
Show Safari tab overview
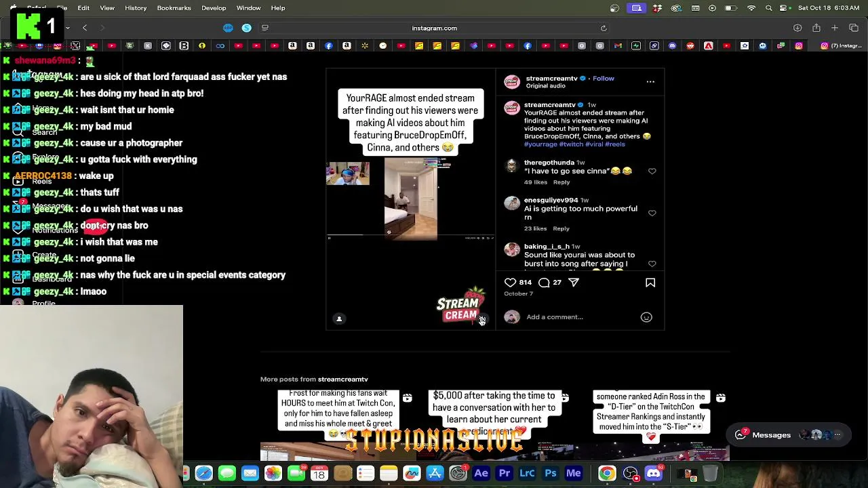click(x=854, y=28)
